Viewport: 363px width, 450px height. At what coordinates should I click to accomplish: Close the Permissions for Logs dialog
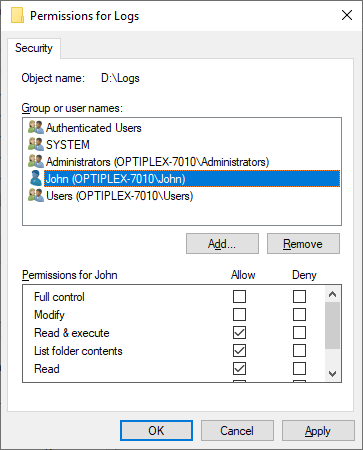(x=347, y=15)
